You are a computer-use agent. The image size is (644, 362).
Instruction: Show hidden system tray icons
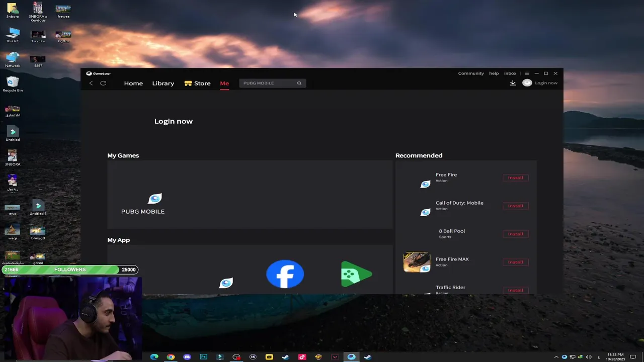coord(556,357)
